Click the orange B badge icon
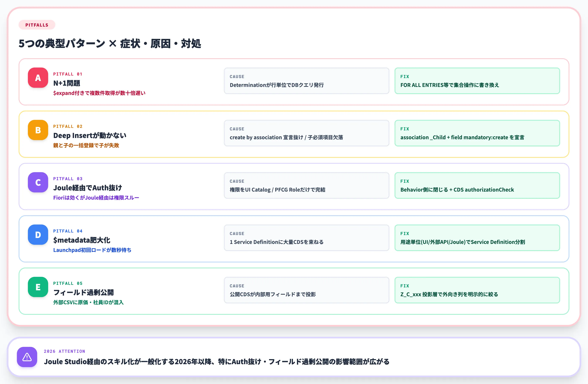588x384 pixels. (38, 130)
